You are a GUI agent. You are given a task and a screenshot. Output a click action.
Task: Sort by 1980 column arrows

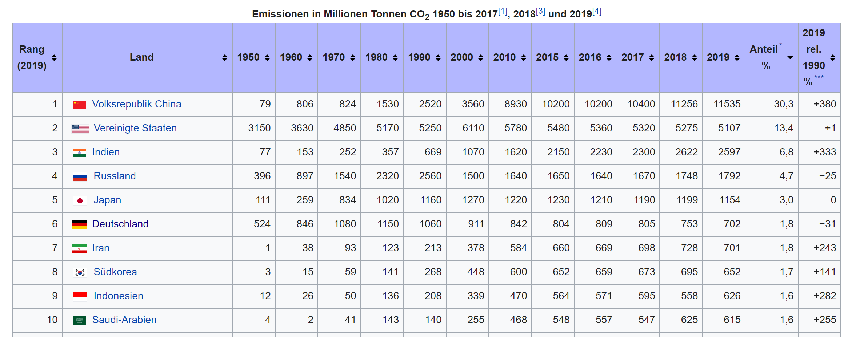pos(395,58)
